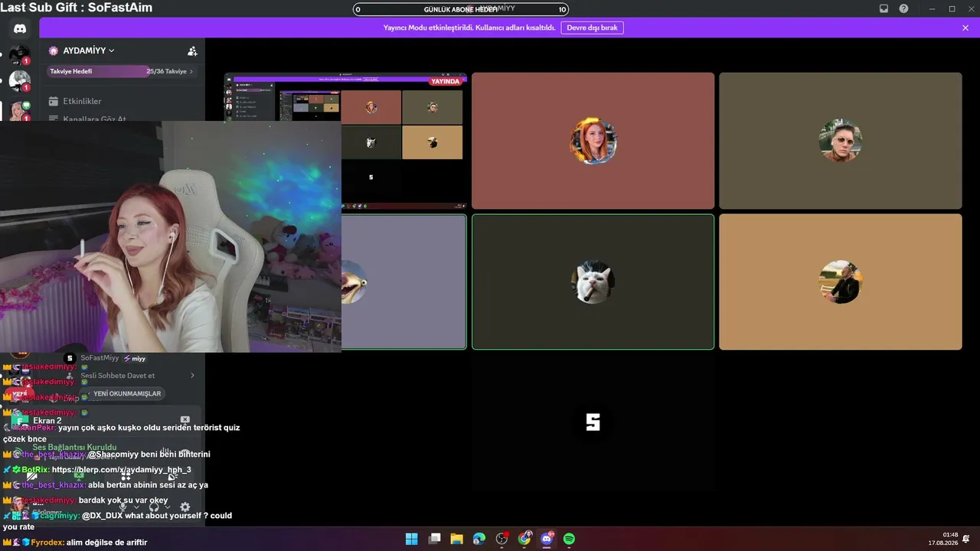This screenshot has height=551, width=980.
Task: Open headphone output options arrow
Action: point(167,507)
